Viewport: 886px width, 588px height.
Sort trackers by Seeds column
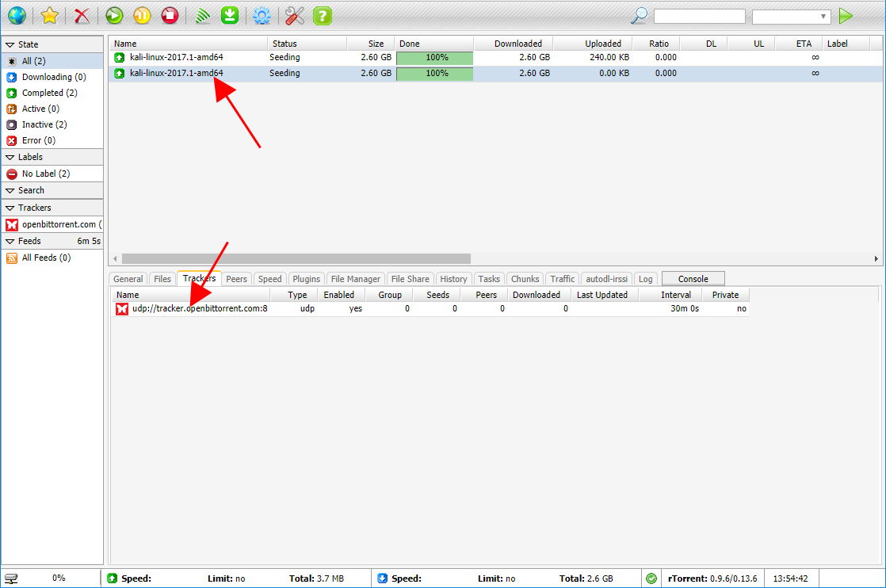tap(437, 295)
